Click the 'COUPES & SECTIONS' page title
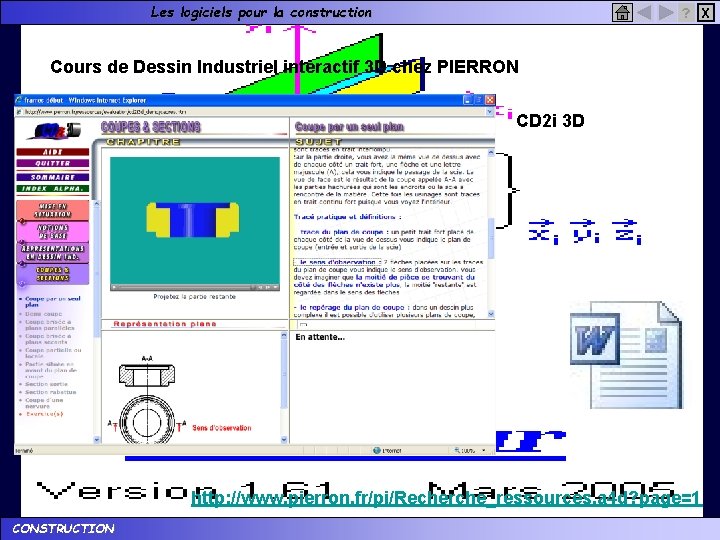Viewport: 720px width, 540px height. tap(151, 127)
